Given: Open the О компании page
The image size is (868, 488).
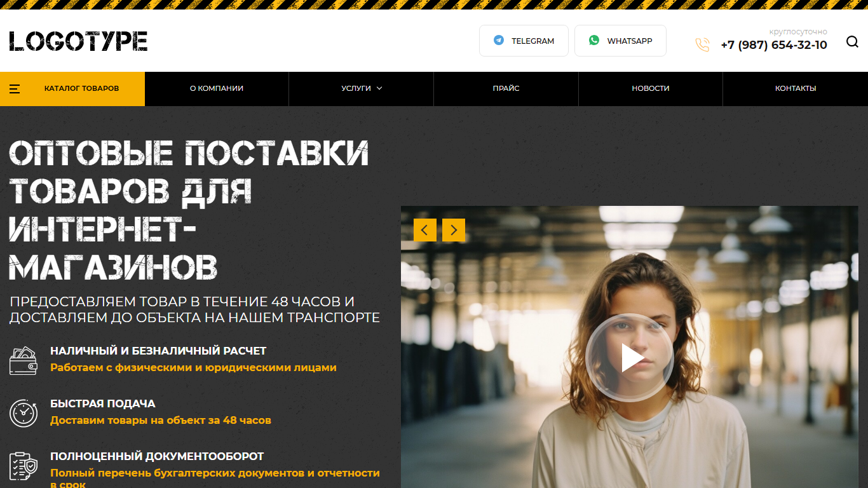Looking at the screenshot, I should [217, 89].
